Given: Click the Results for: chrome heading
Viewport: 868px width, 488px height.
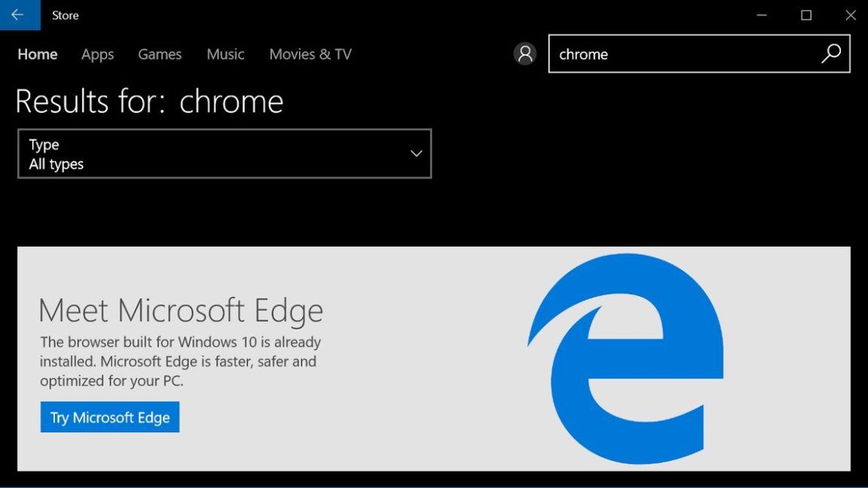Looking at the screenshot, I should (x=149, y=102).
